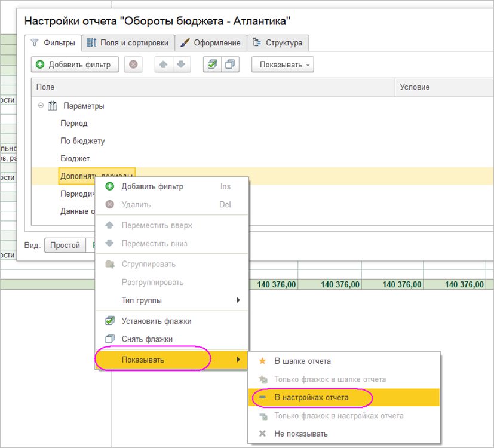Click the green plus icon in context menu

coord(109,186)
